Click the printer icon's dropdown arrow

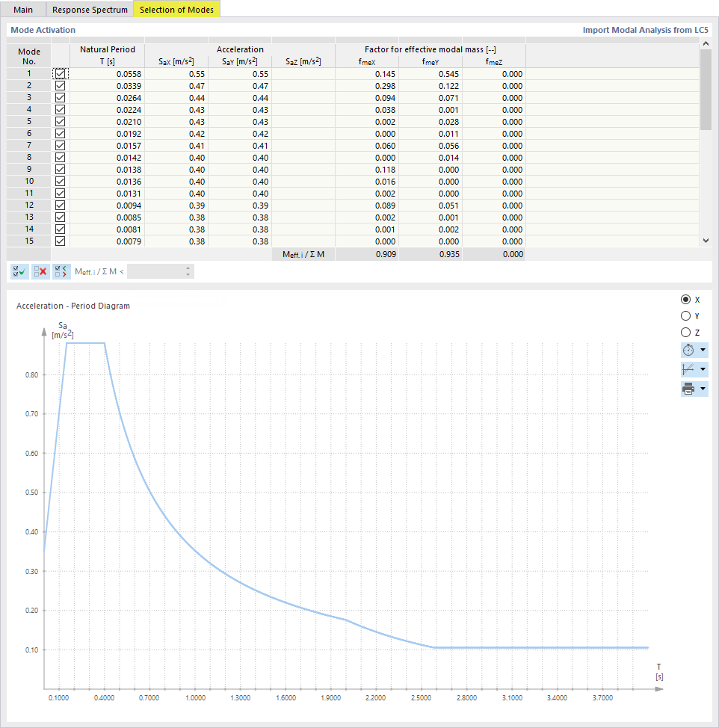pos(701,388)
